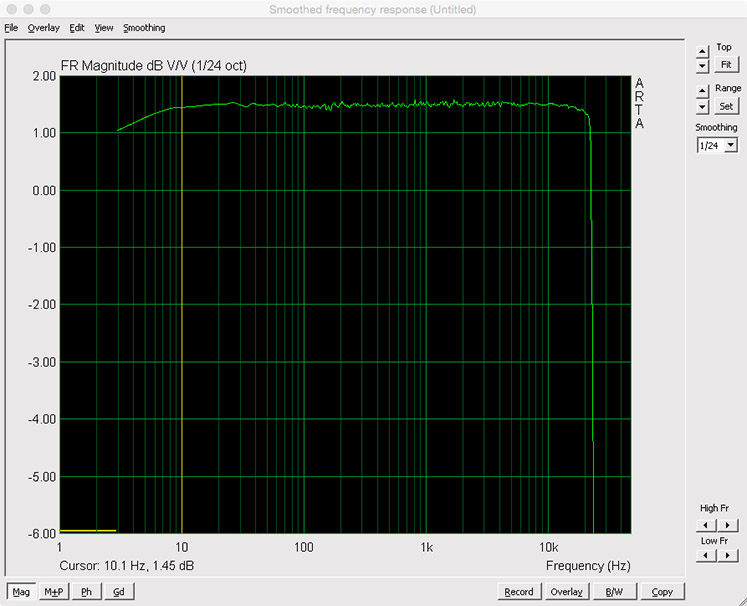Shift High Fr to the right

727,525
